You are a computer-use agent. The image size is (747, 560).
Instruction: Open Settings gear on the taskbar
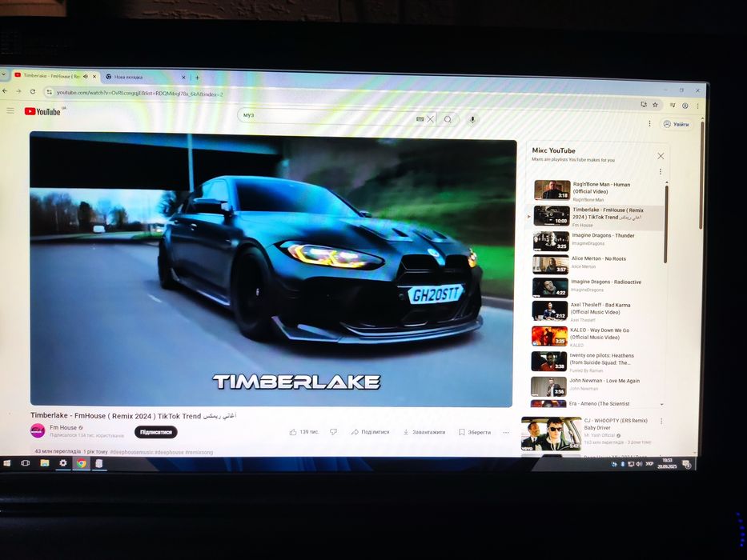[63, 463]
